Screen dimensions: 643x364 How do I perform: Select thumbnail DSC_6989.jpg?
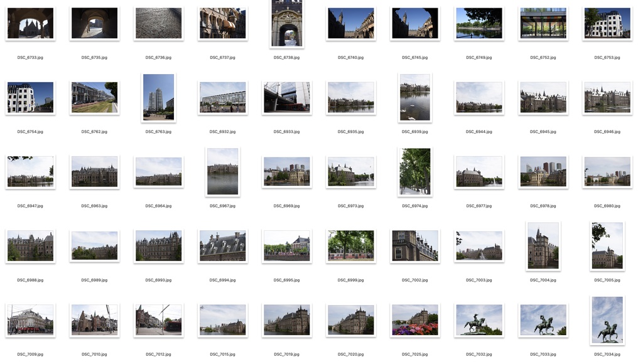coord(94,246)
